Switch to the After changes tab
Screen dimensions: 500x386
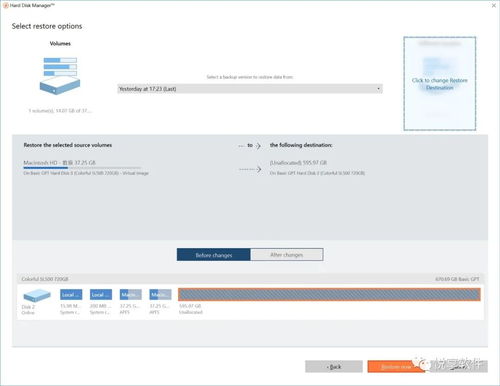(x=287, y=255)
